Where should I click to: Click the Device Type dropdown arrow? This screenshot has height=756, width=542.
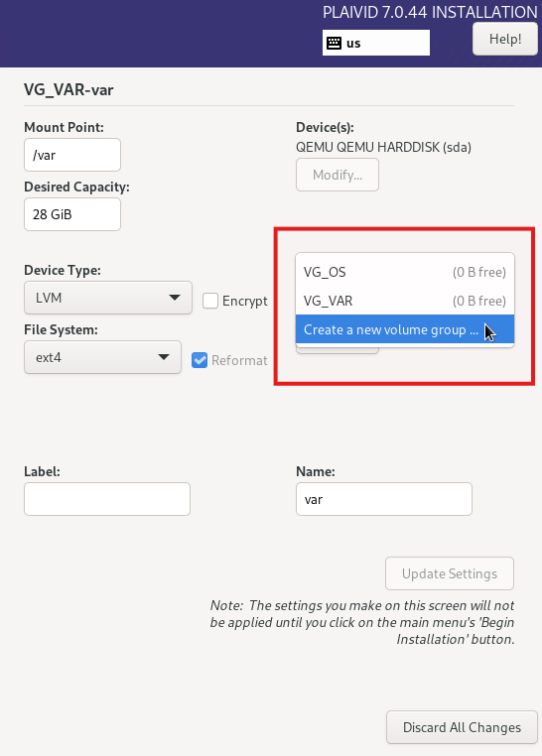coord(175,298)
